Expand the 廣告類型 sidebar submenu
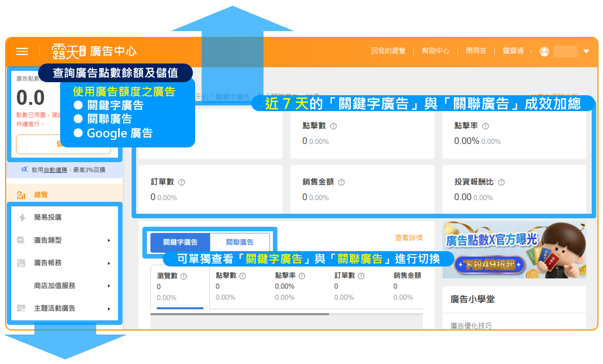Screen dimensions: 603x364 [108, 240]
